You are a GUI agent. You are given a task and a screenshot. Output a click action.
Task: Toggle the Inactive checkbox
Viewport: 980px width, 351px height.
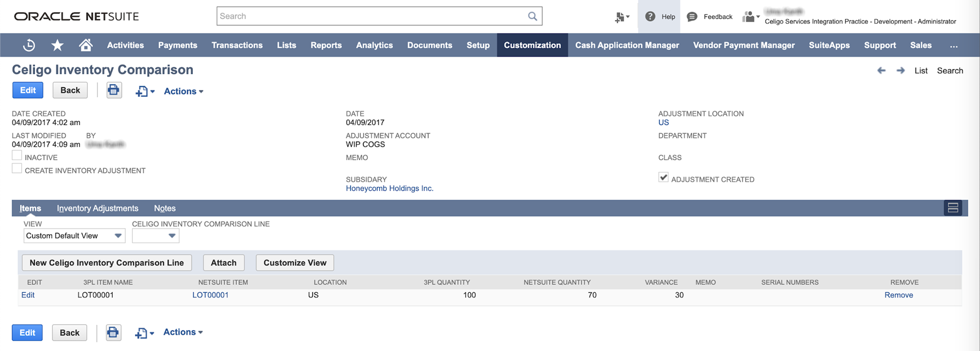click(17, 156)
